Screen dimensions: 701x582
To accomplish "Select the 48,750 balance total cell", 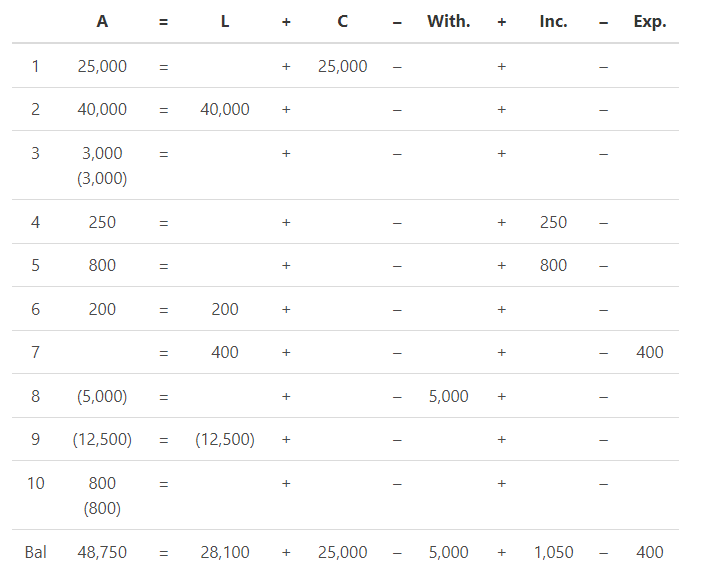I will 102,552.
